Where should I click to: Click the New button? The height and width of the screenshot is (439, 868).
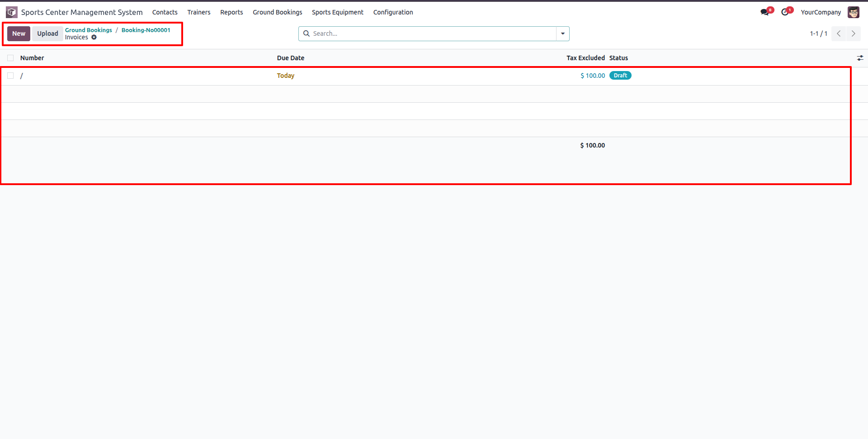[x=19, y=33]
